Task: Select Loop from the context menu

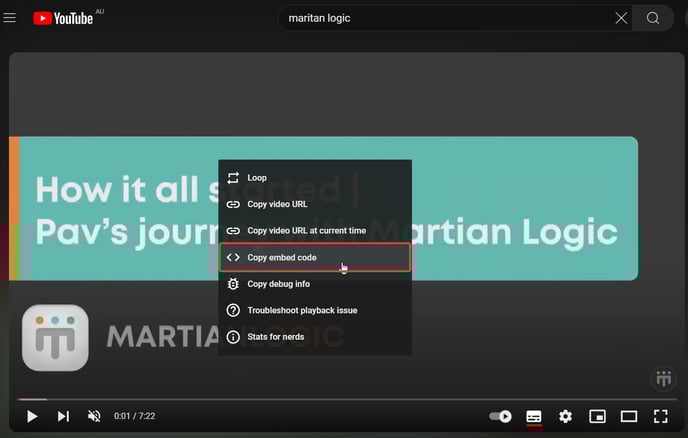Action: 315,178
